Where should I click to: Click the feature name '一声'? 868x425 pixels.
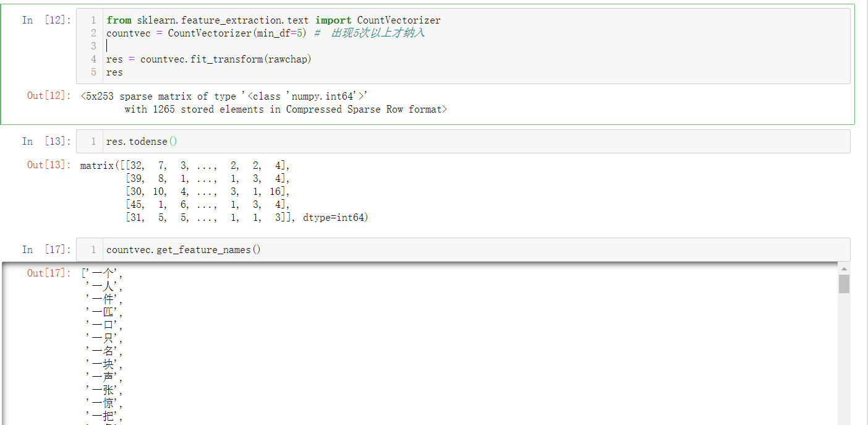click(103, 377)
